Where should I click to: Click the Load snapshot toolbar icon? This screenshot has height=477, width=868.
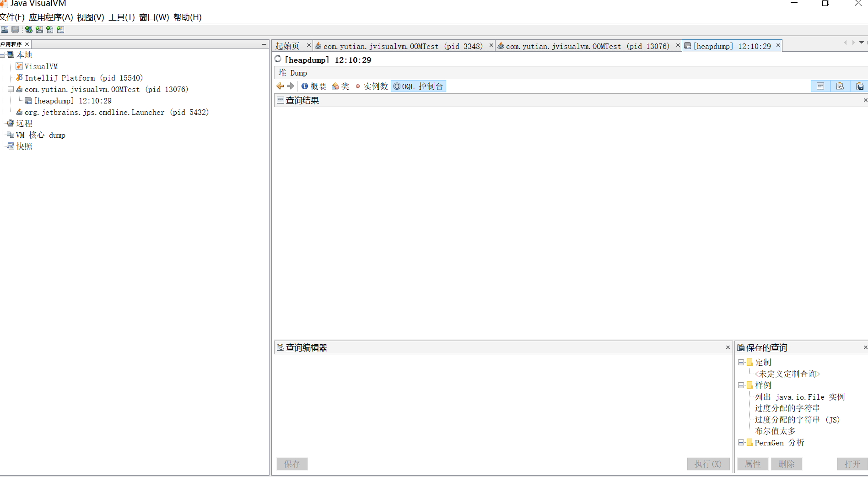(x=5, y=30)
